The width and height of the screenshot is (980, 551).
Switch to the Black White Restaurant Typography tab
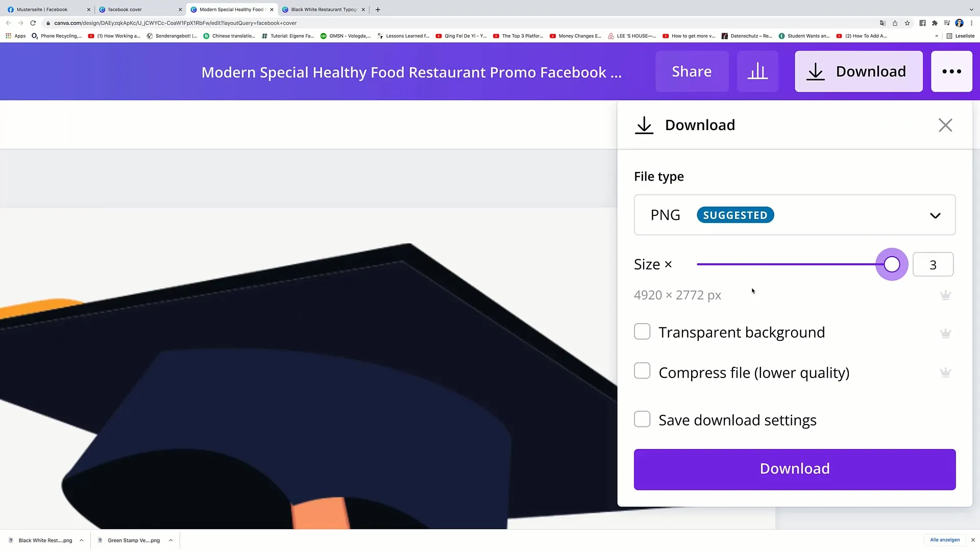click(x=324, y=10)
